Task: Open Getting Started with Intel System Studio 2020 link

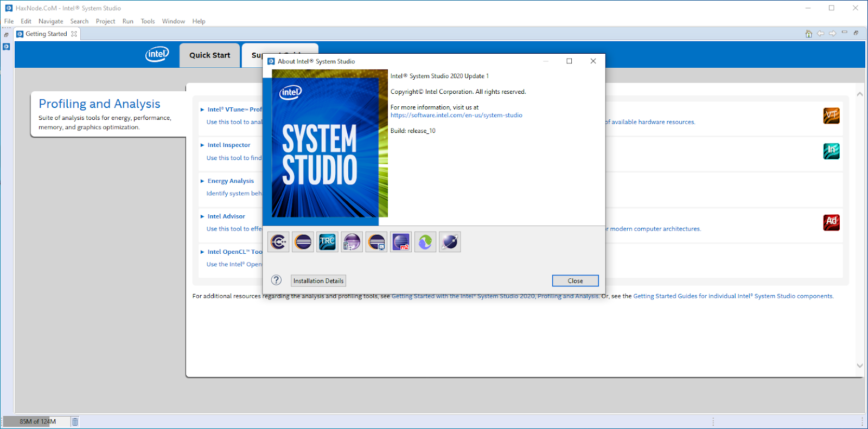Action: click(495, 296)
